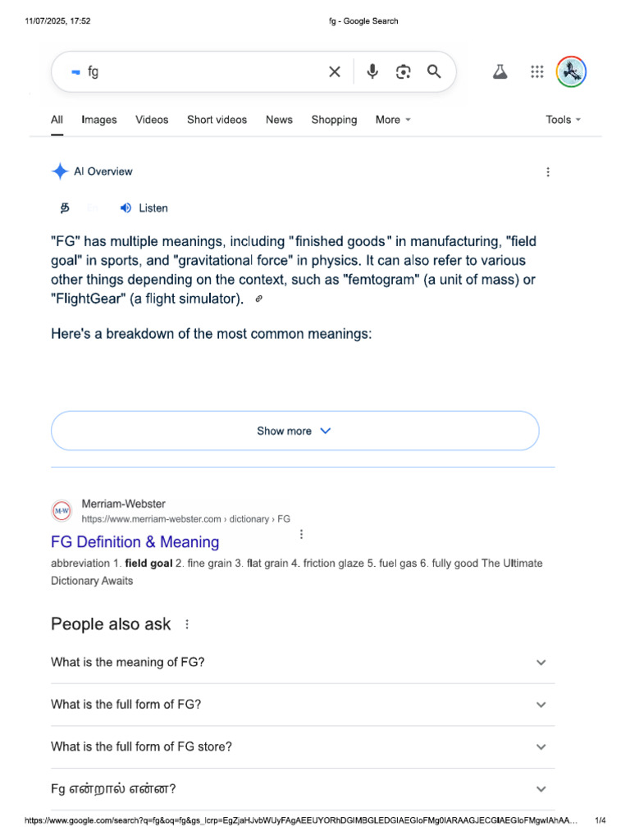The image size is (630, 840).
Task: Open AI Overview three-dot options
Action: click(548, 172)
